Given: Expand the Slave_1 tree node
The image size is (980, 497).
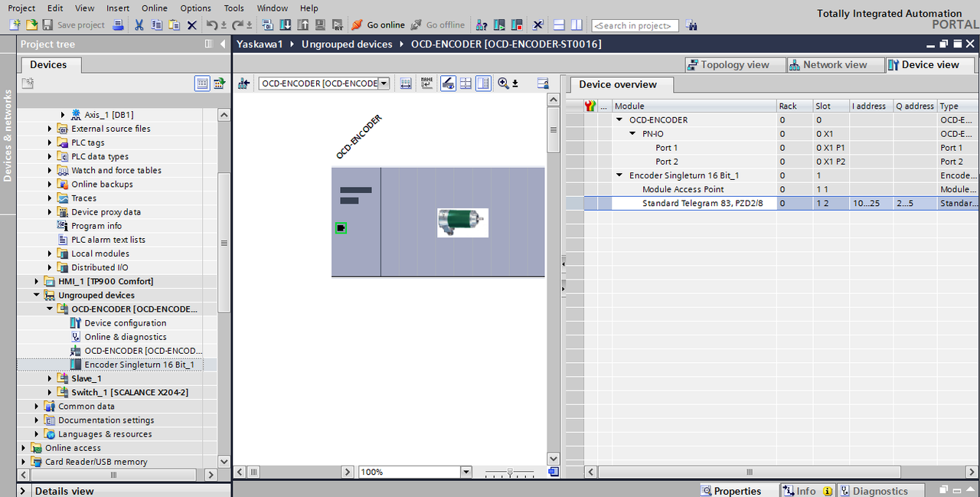Looking at the screenshot, I should pyautogui.click(x=51, y=378).
